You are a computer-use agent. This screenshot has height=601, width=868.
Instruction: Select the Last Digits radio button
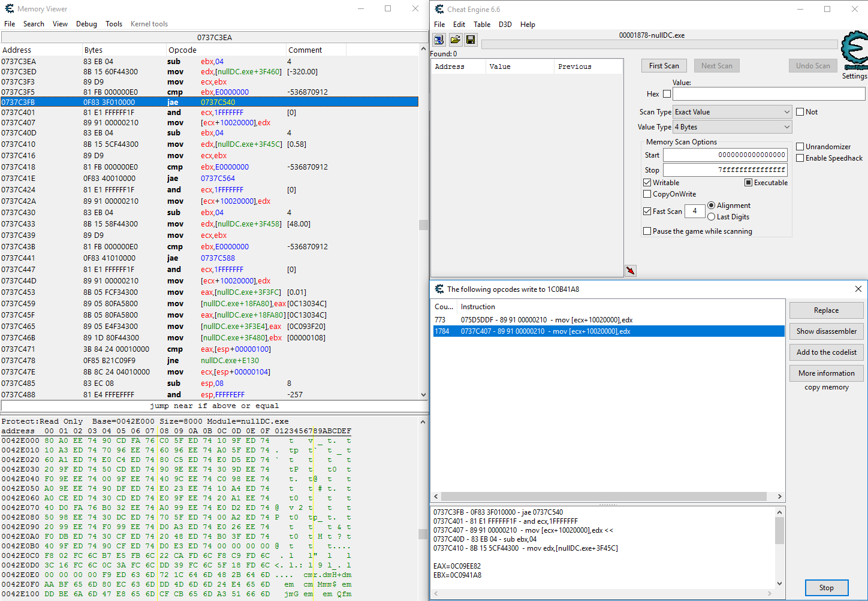point(712,217)
